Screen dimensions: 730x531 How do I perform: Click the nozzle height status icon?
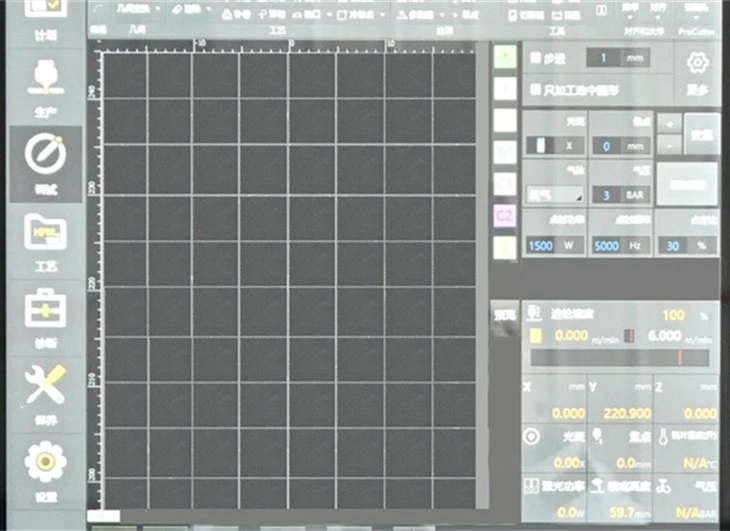(x=597, y=486)
